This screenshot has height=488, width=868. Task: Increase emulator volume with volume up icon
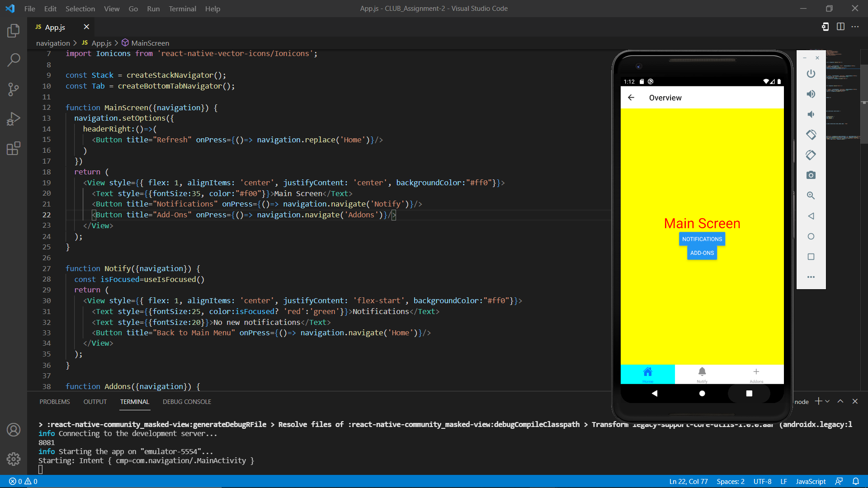pos(811,94)
